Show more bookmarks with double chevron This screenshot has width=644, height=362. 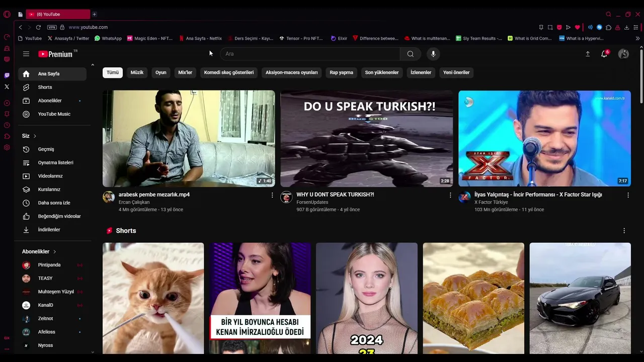[637, 38]
